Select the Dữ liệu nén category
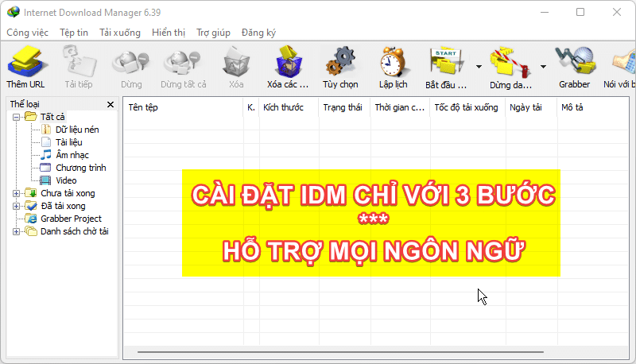Viewport: 636px width, 364px height. click(77, 130)
